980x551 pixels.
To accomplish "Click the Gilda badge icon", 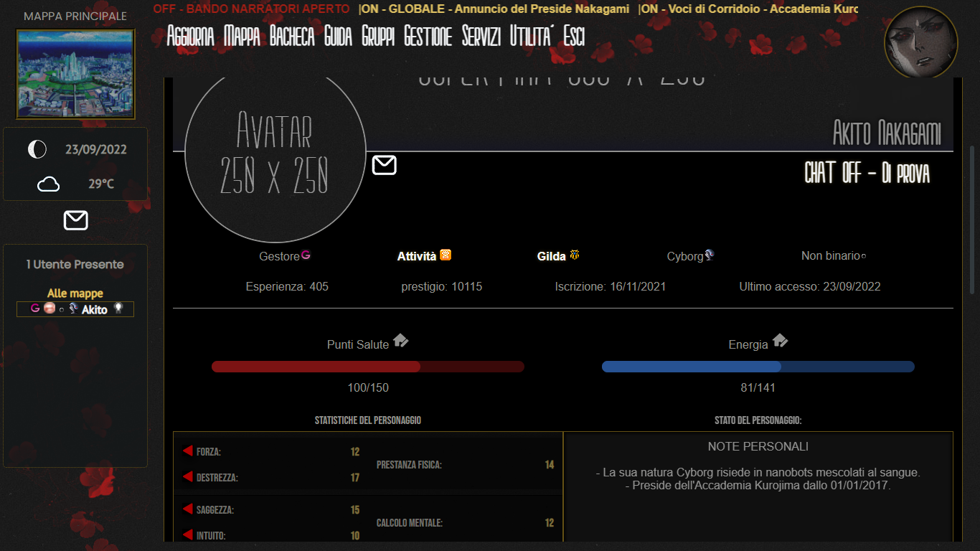I will [x=574, y=255].
